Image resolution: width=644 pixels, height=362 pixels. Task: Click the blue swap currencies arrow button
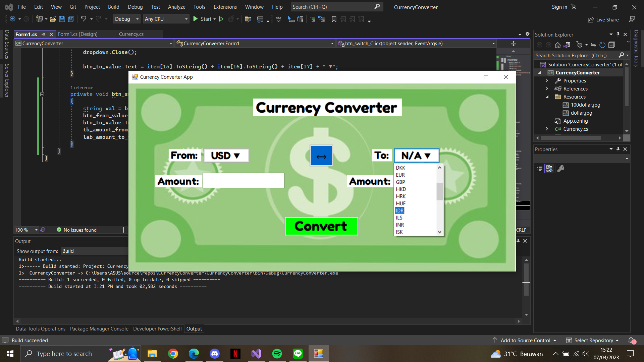321,156
